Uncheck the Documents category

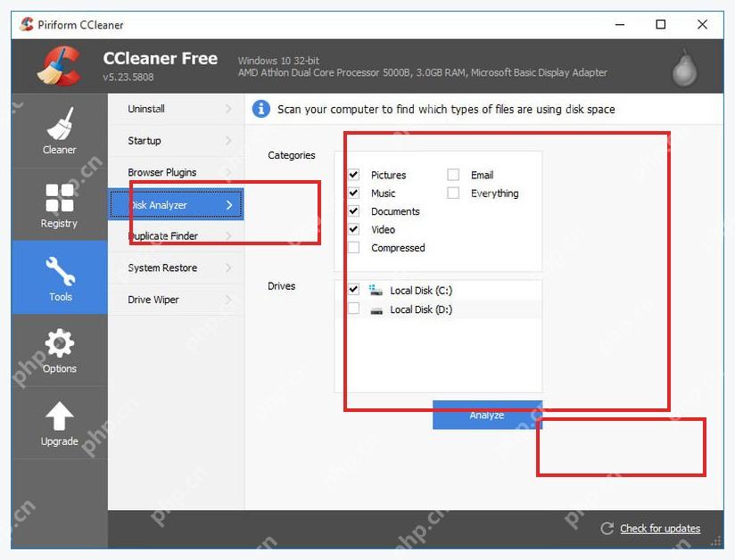pos(354,211)
